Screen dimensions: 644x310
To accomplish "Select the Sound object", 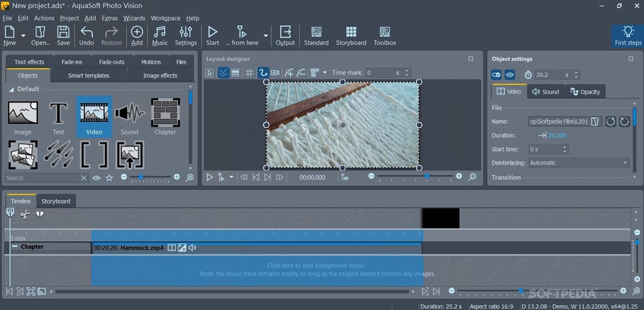I will click(x=129, y=117).
